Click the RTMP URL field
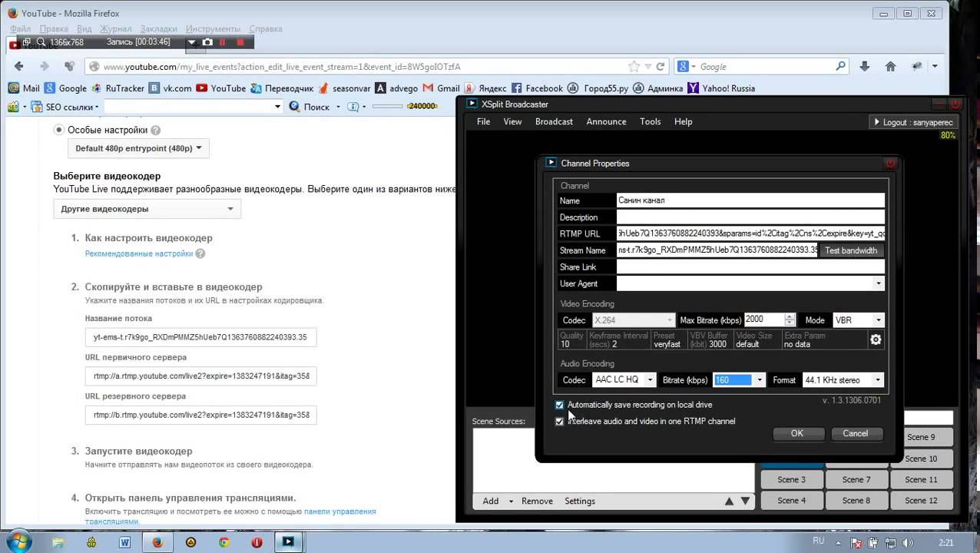The image size is (980, 553). 750,233
